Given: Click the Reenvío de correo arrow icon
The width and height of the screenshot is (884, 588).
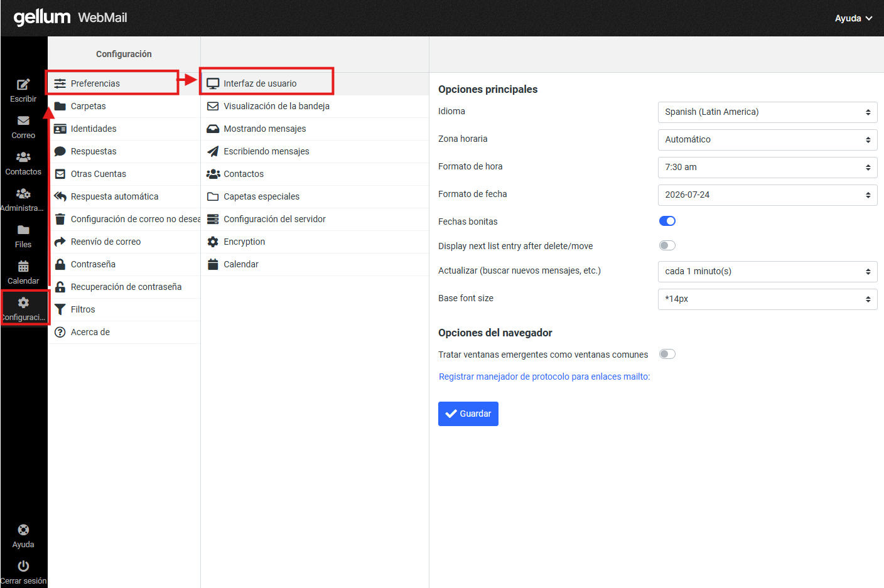Looking at the screenshot, I should coord(60,242).
